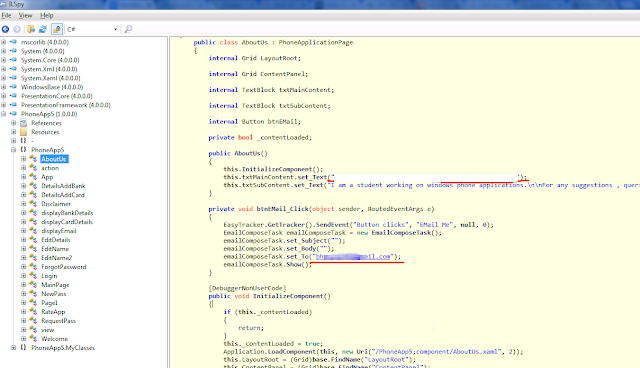This screenshot has height=368, width=640.
Task: Click the displayCardDetails class icon
Action: (x=33, y=222)
